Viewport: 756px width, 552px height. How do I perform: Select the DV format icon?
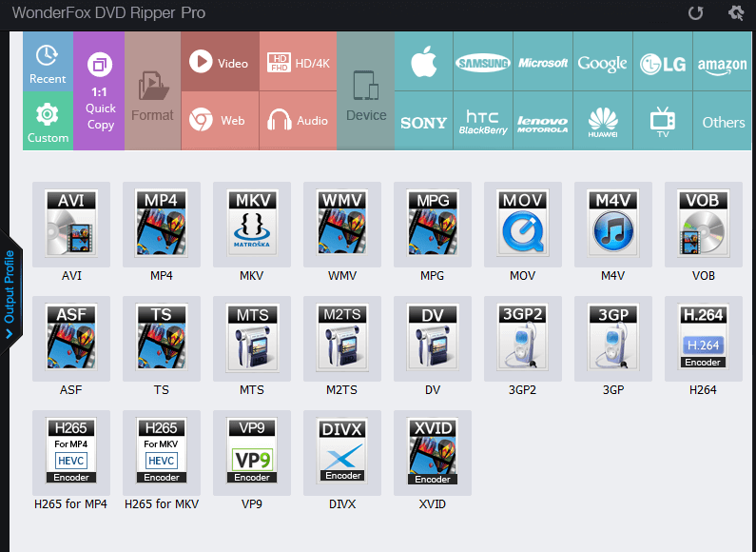[x=433, y=339]
